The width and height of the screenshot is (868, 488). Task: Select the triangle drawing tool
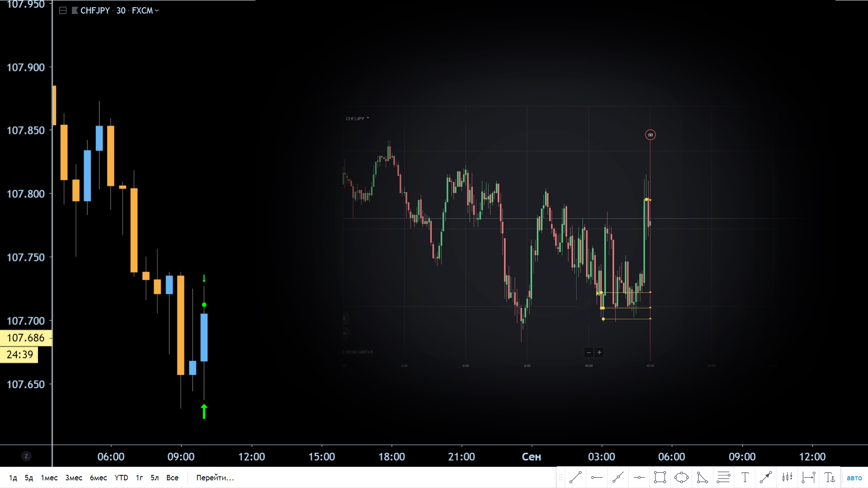coord(702,477)
